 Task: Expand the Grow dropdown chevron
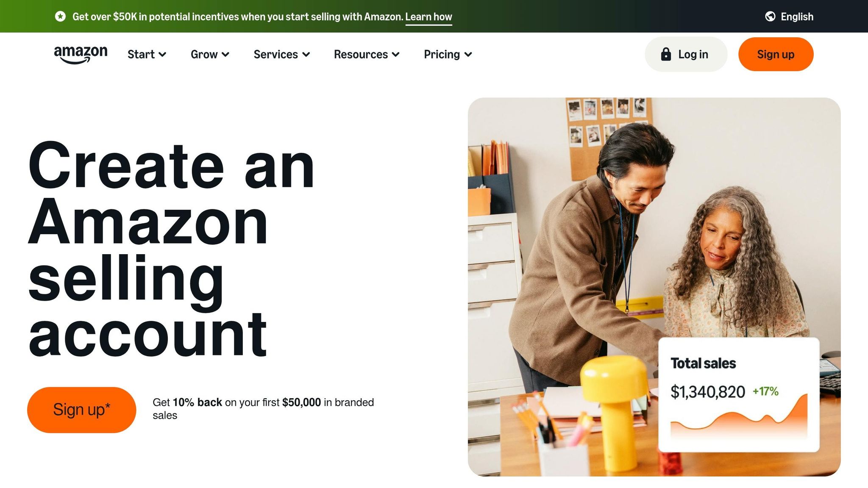[x=225, y=55]
